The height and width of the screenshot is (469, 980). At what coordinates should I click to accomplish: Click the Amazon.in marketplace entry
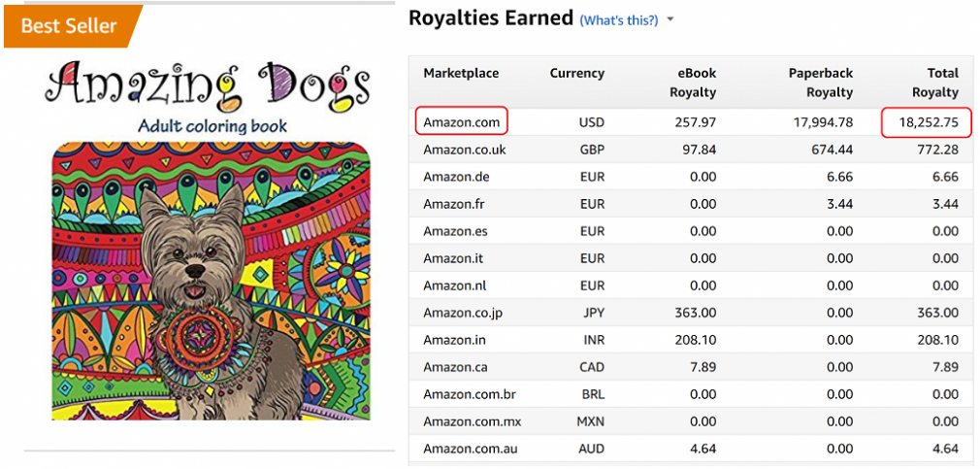(x=454, y=340)
